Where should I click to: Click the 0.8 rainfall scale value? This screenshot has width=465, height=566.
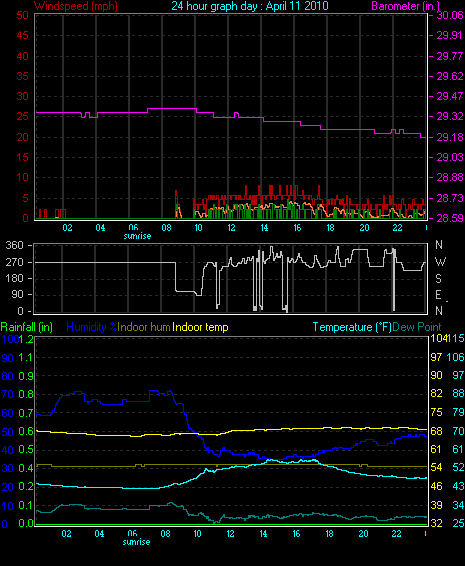tap(26, 394)
